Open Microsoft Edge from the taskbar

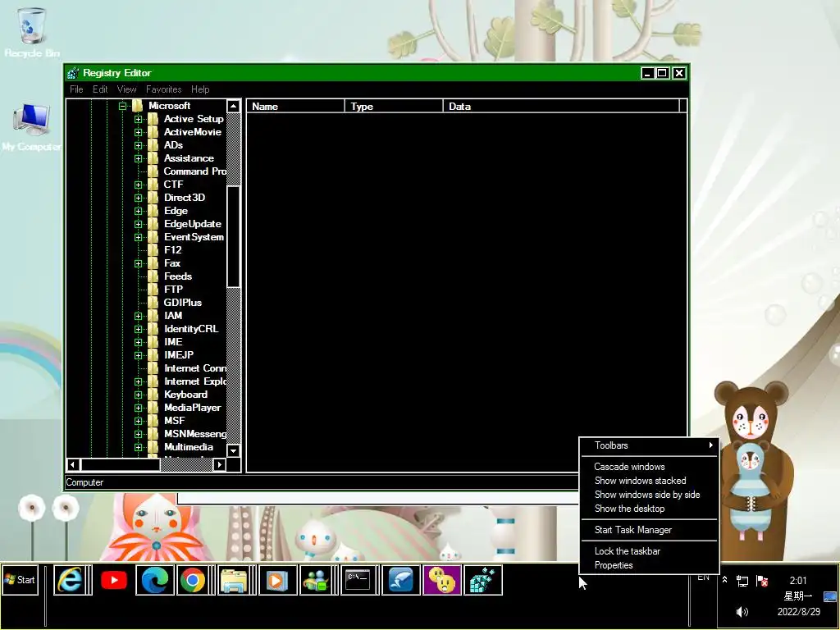coord(154,580)
